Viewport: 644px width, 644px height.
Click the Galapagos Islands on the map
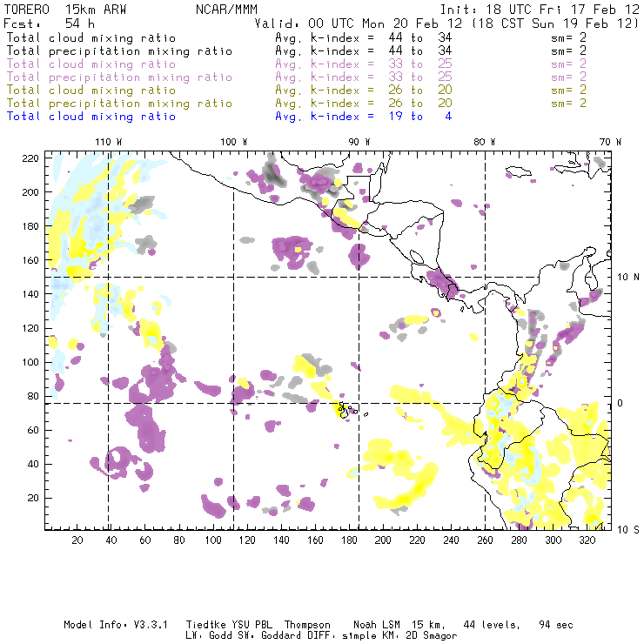[344, 407]
